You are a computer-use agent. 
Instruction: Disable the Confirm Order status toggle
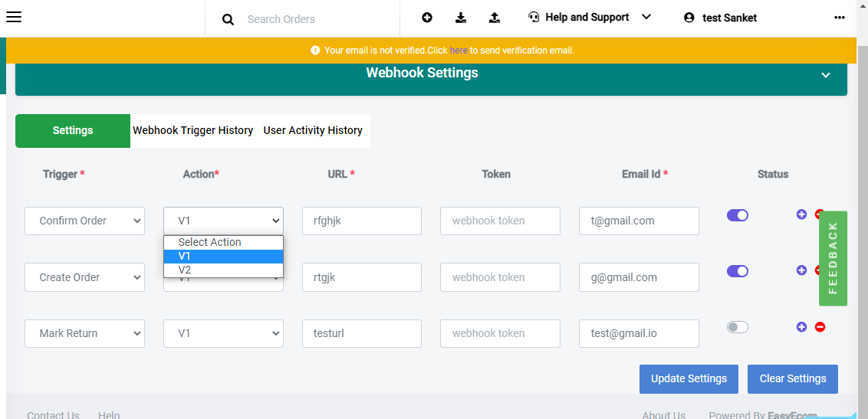(738, 215)
